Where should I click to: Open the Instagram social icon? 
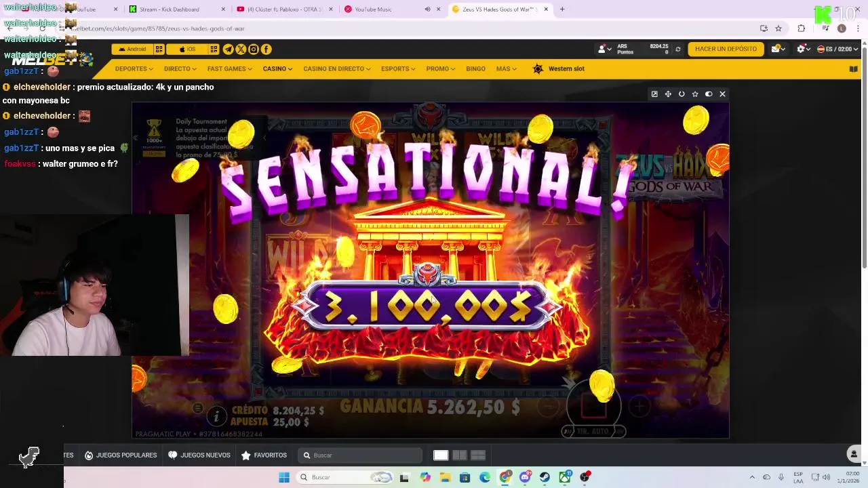[254, 49]
